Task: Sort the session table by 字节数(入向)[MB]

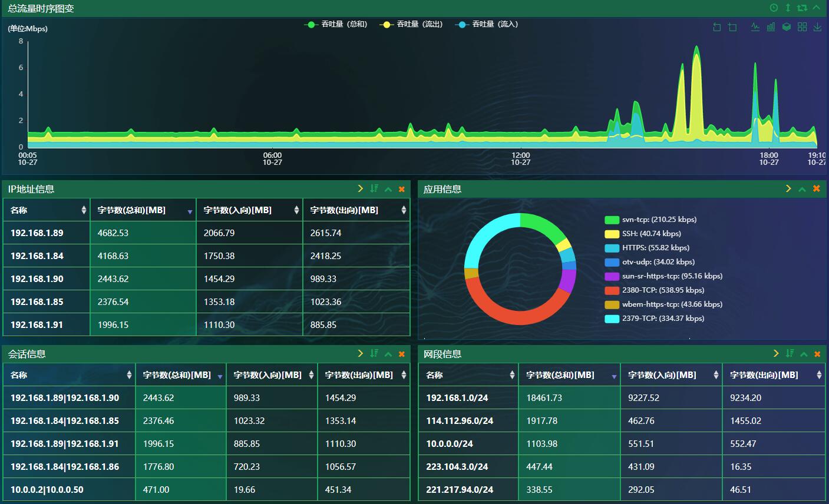Action: 272,375
